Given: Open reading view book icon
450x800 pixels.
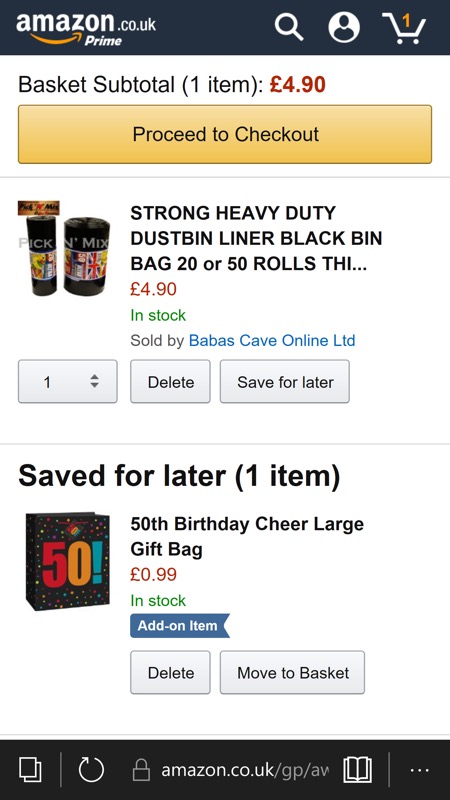Looking at the screenshot, I should coord(358,769).
